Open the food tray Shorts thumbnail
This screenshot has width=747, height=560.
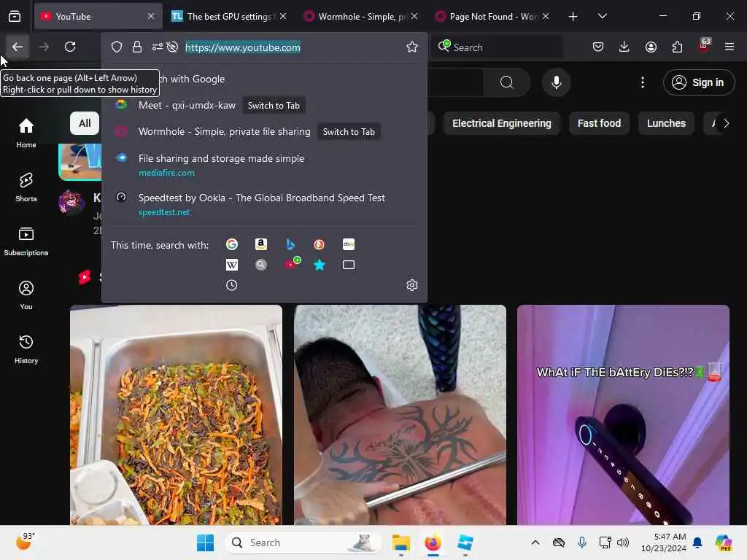tap(177, 415)
